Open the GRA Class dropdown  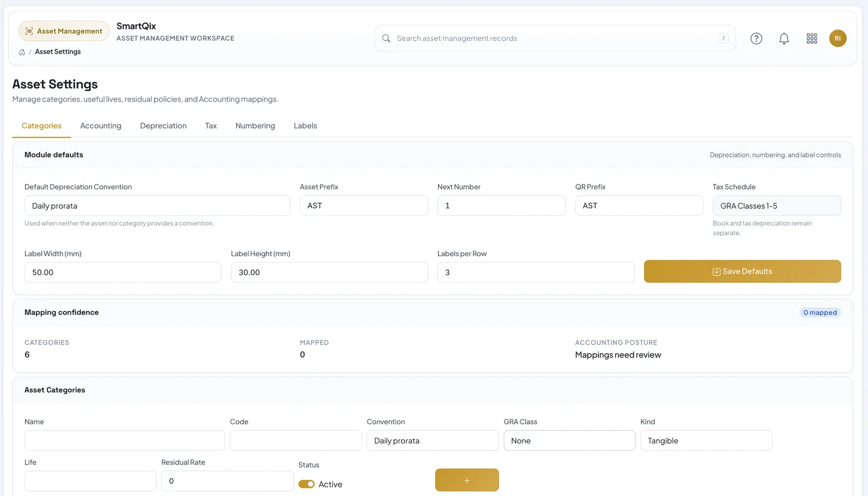pyautogui.click(x=570, y=441)
